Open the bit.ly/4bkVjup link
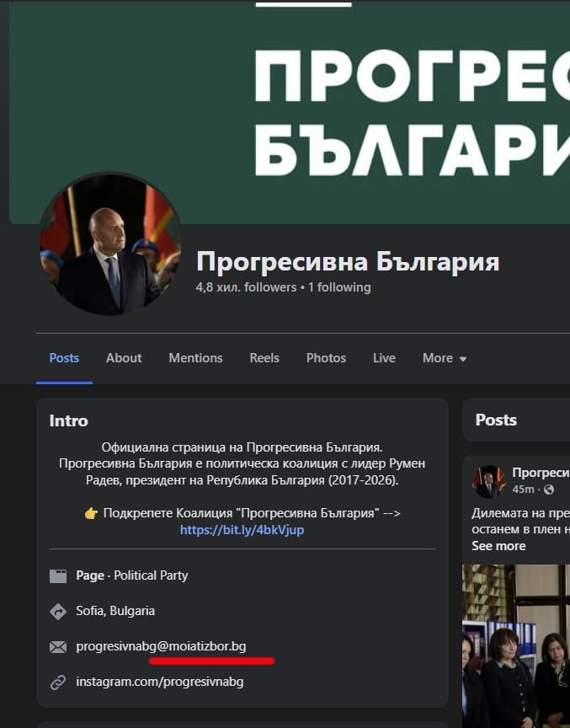The height and width of the screenshot is (728, 570). point(242,530)
